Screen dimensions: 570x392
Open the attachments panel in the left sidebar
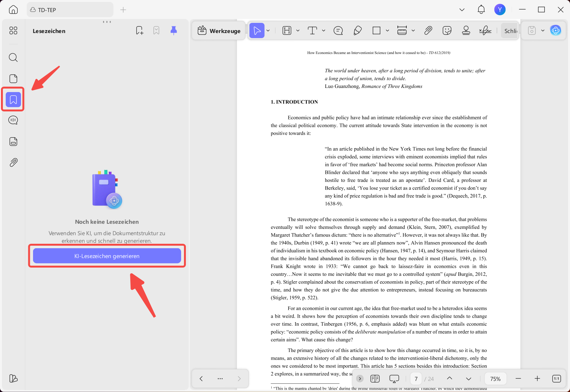[x=13, y=162]
